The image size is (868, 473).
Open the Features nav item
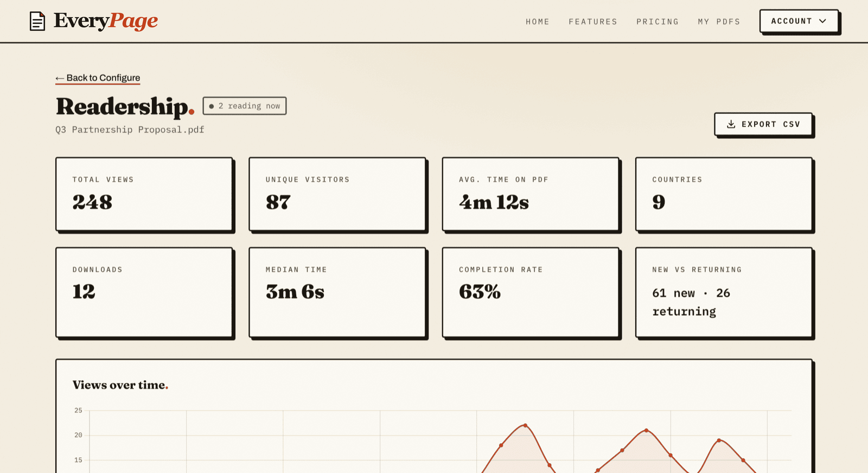[593, 22]
